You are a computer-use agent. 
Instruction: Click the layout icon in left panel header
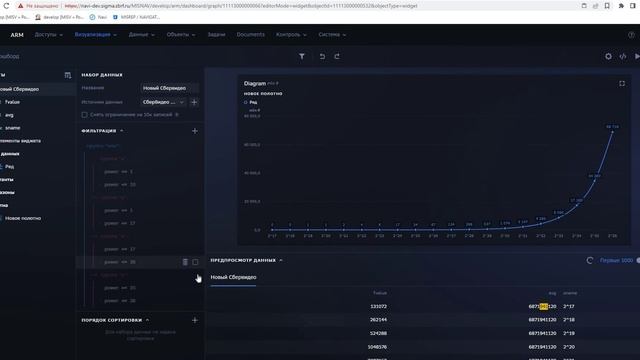pyautogui.click(x=68, y=75)
